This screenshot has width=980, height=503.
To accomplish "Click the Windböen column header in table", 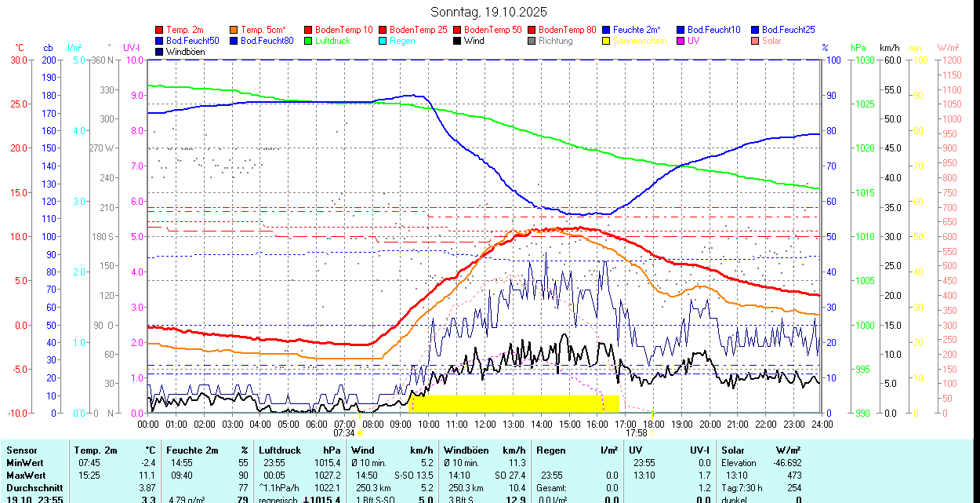I will pyautogui.click(x=466, y=450).
